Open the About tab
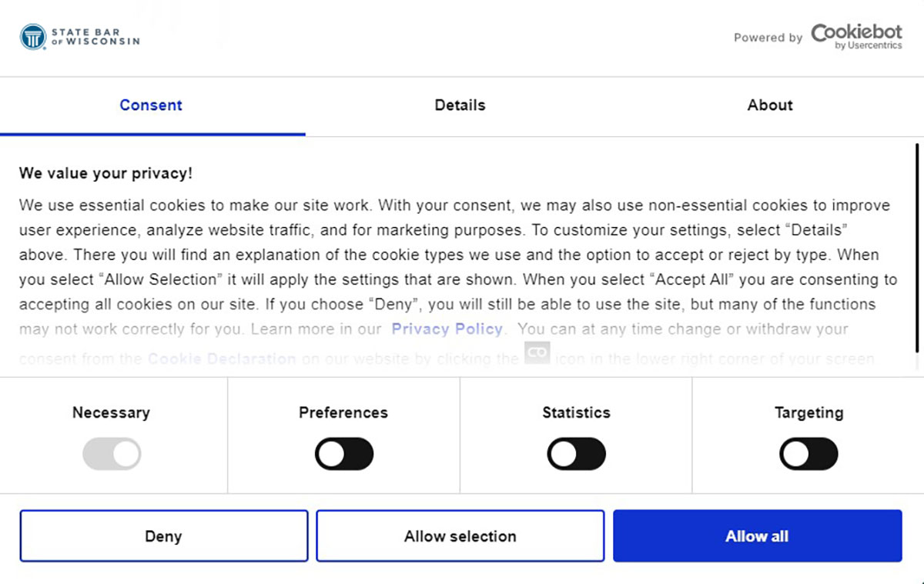This screenshot has height=584, width=924. [x=770, y=105]
